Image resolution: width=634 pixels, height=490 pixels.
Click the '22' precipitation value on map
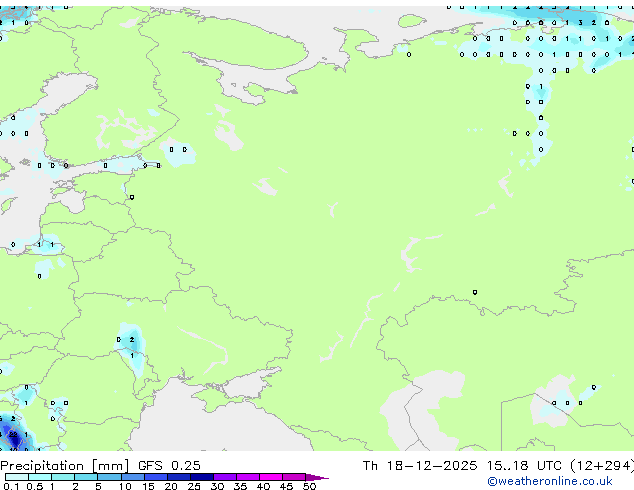point(13,435)
